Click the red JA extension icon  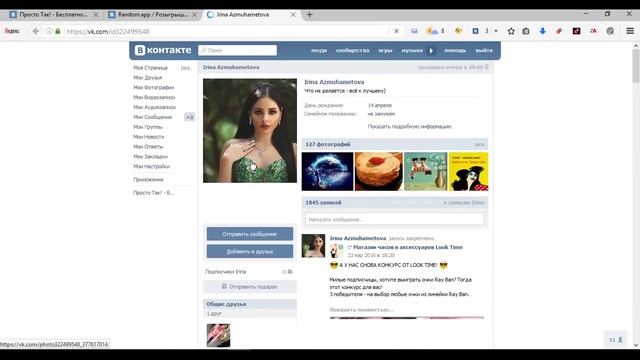click(593, 31)
